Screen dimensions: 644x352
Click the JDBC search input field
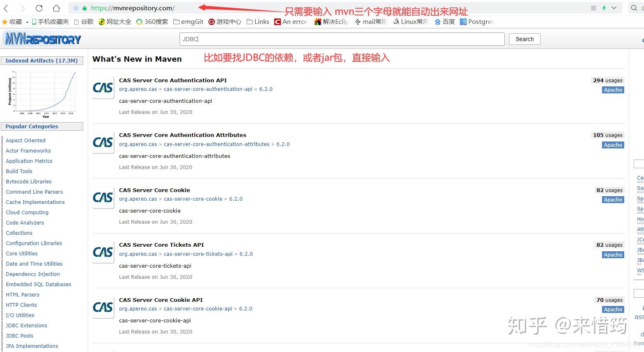point(342,39)
